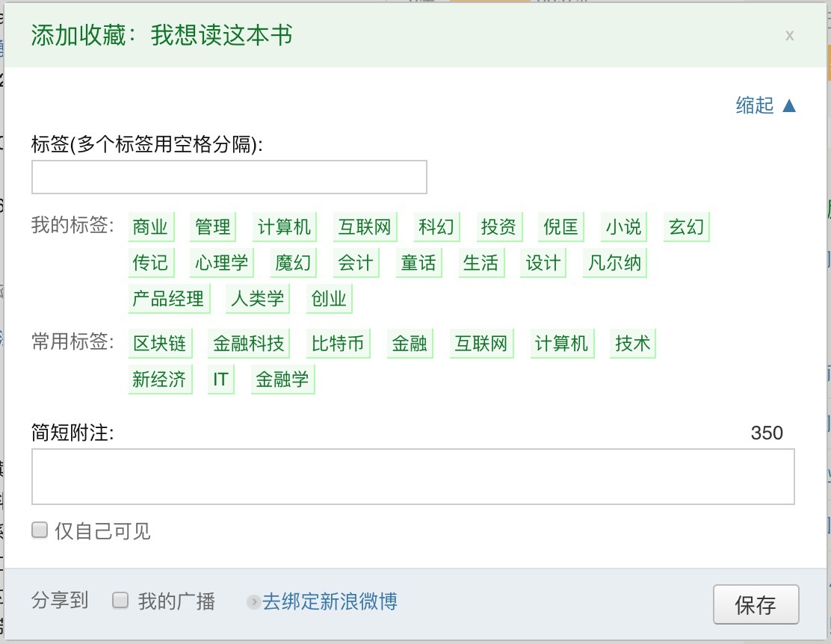
Task: Select the 心理学 tag
Action: pos(221,263)
